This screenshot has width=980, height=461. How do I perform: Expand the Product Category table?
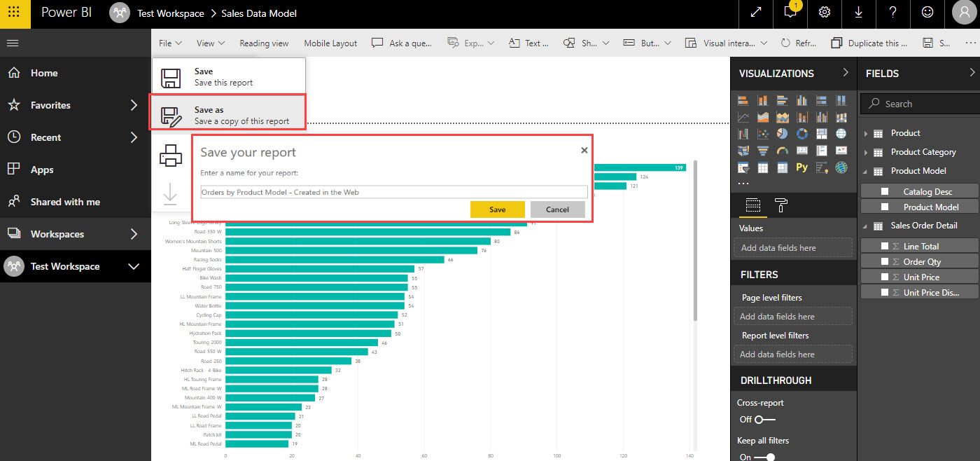point(866,152)
